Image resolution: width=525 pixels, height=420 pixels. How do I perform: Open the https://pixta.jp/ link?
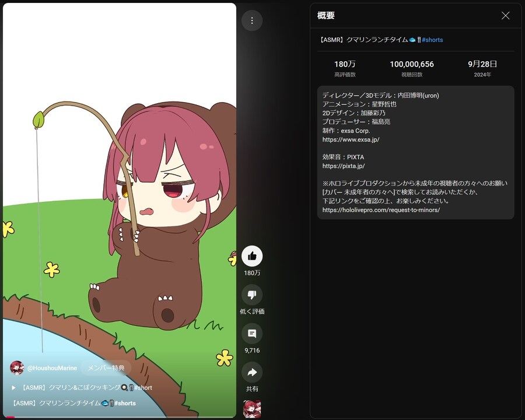click(x=344, y=166)
